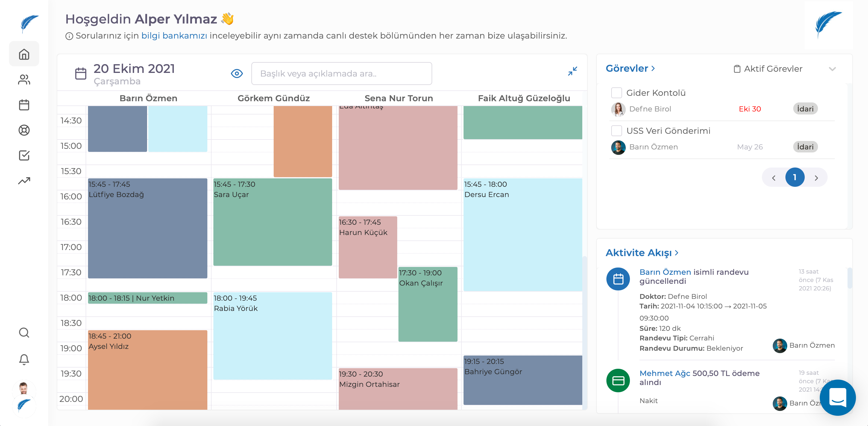This screenshot has height=426, width=868.
Task: Click the search appointments input field
Action: point(341,73)
